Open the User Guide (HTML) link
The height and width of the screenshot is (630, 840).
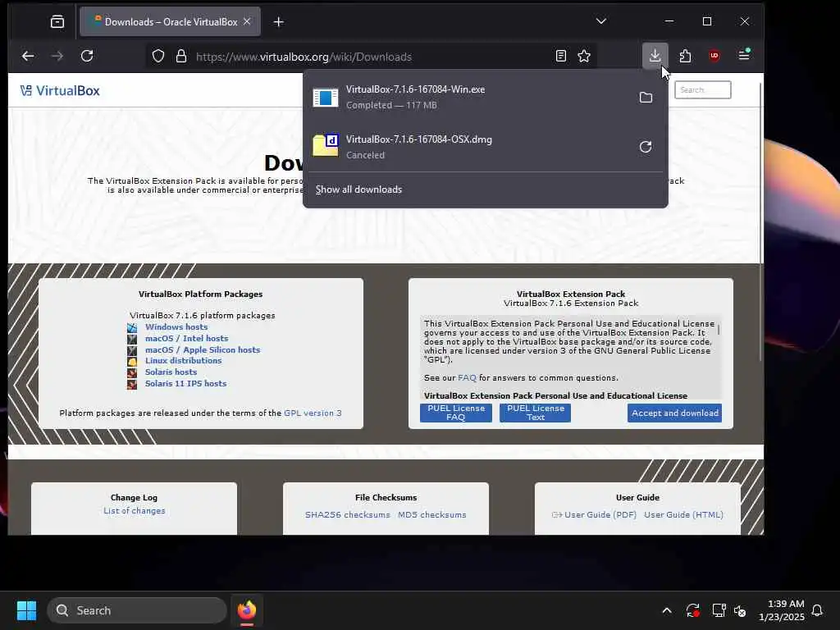point(683,515)
